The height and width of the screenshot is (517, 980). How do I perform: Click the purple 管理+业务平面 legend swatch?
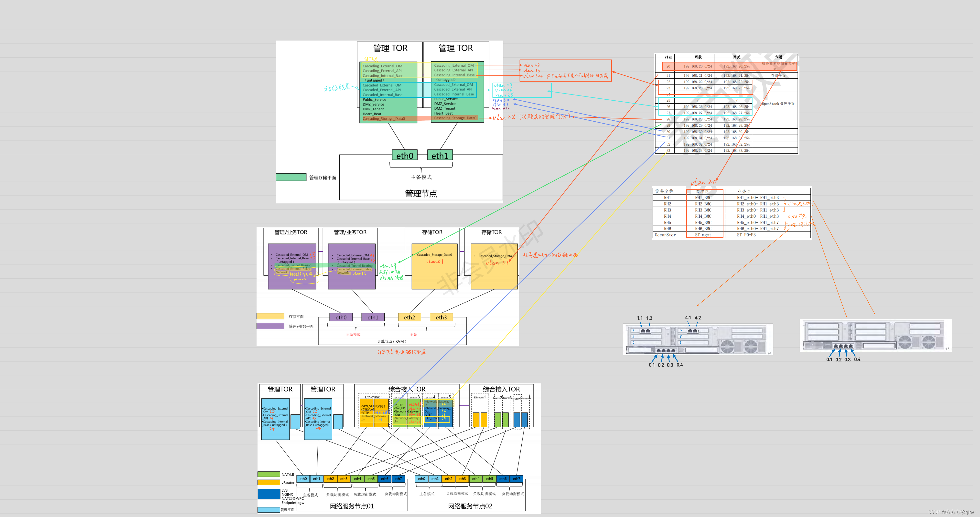coord(270,326)
